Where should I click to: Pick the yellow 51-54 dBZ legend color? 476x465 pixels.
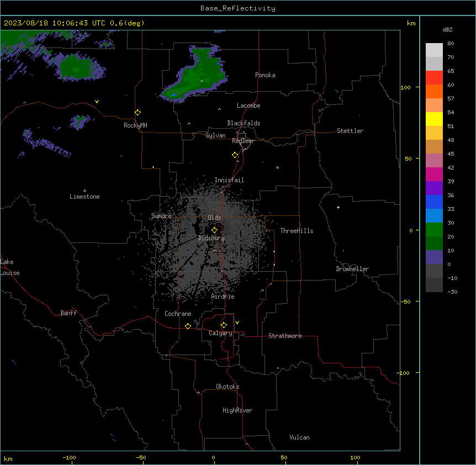point(434,119)
